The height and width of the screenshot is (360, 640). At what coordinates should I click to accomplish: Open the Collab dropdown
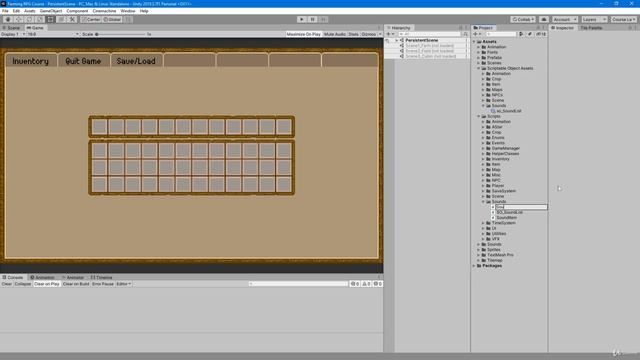(523, 19)
